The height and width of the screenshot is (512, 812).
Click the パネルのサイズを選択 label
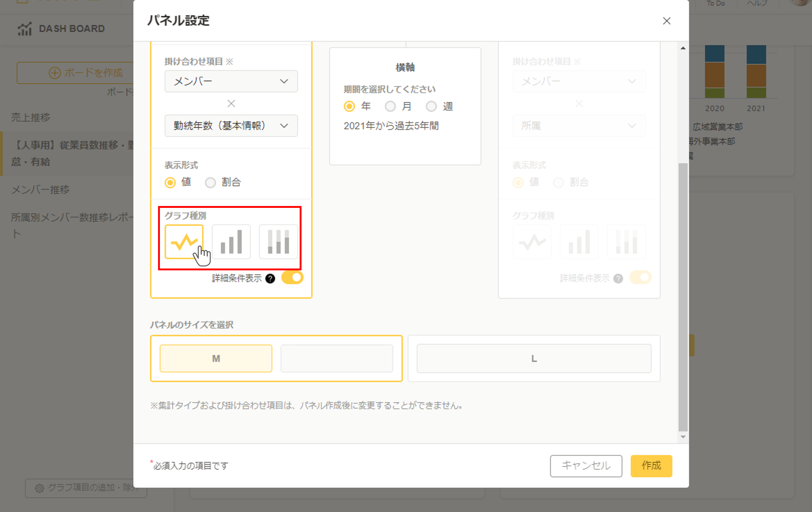[x=192, y=325]
